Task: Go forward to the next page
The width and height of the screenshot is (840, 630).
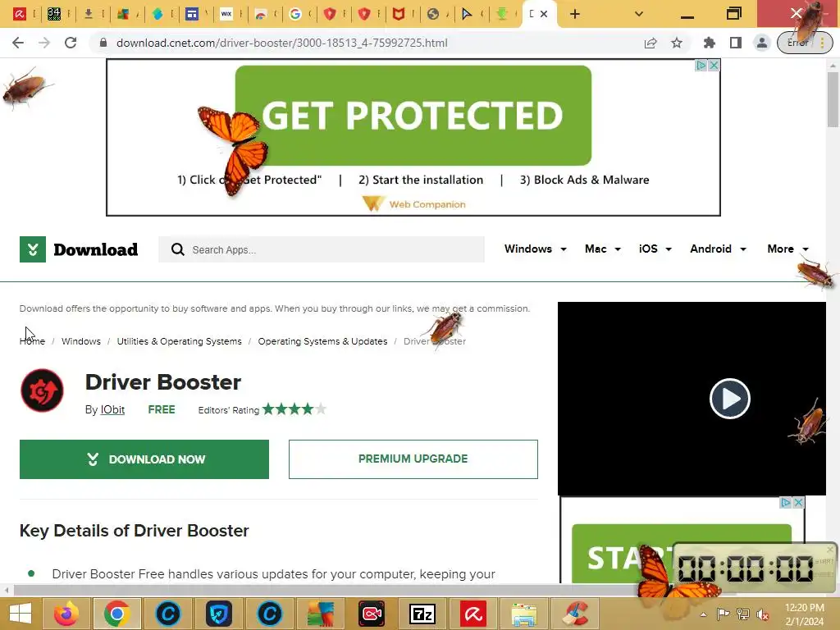Action: coord(44,43)
